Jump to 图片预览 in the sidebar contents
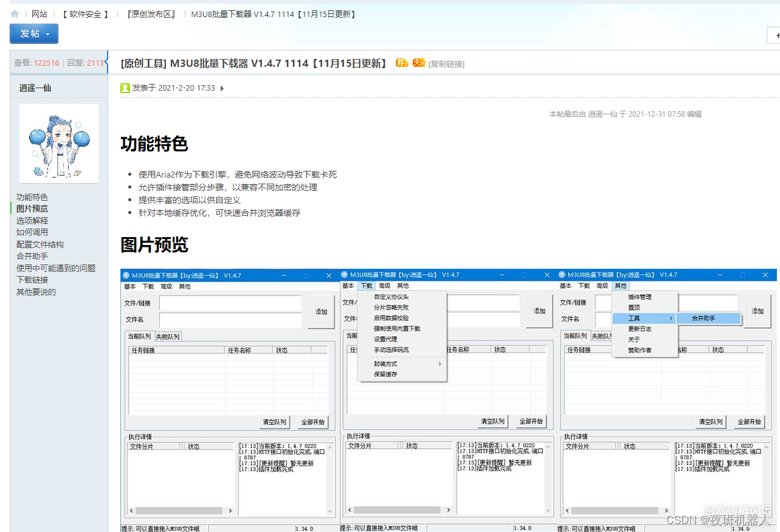Viewport: 780px width, 532px height. [x=32, y=209]
